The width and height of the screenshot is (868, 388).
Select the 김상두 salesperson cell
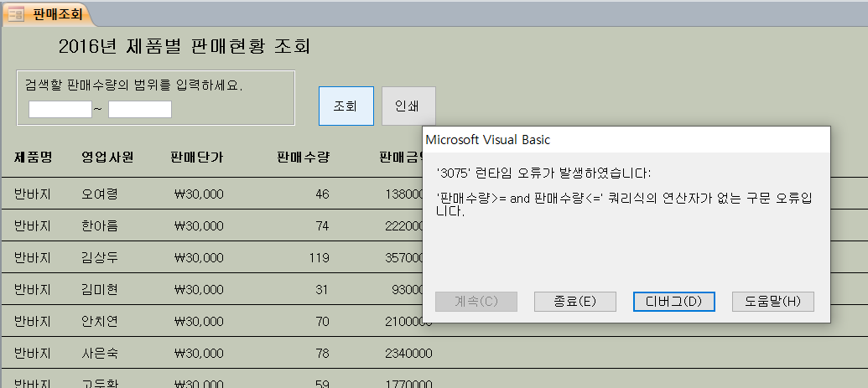click(100, 258)
